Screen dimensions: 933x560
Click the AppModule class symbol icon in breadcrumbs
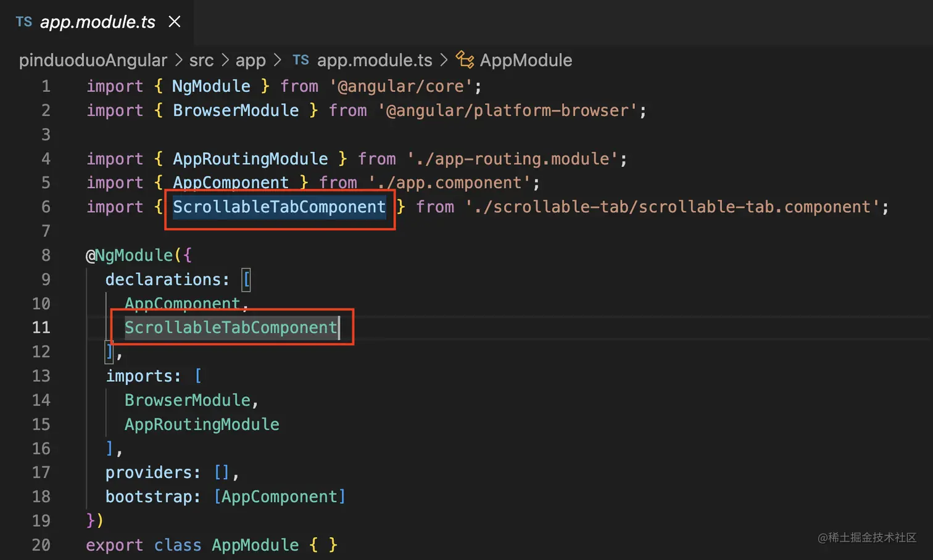pos(465,60)
